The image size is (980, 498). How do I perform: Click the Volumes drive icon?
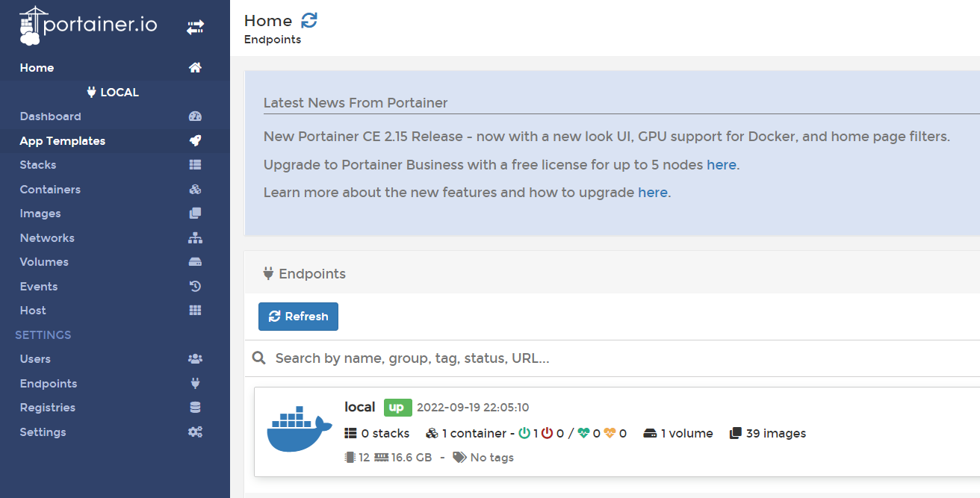(195, 262)
